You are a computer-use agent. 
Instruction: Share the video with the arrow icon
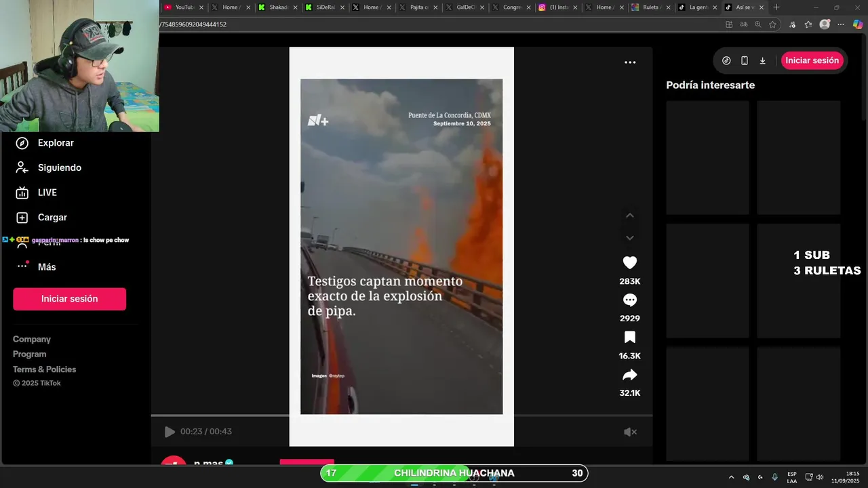pos(630,375)
